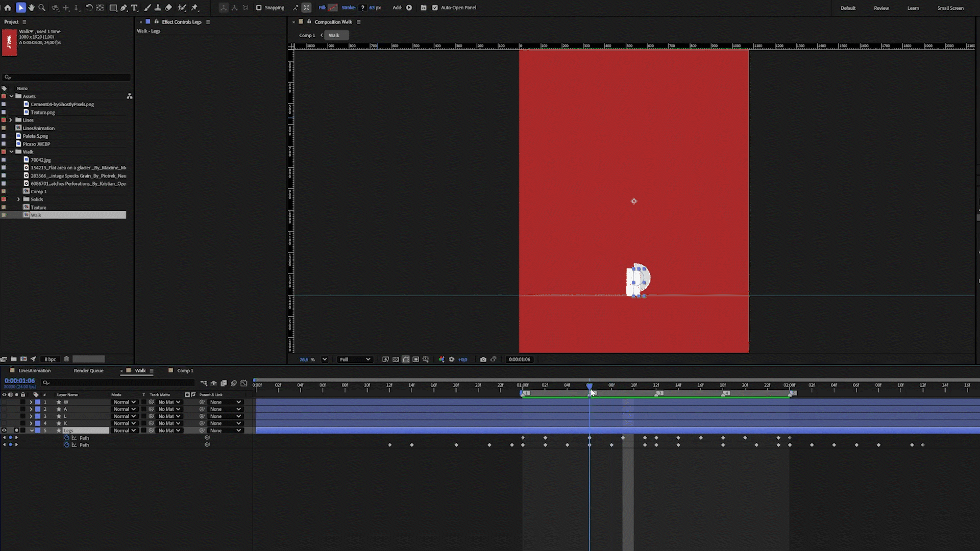
Task: Select the Eraser tool
Action: (168, 8)
